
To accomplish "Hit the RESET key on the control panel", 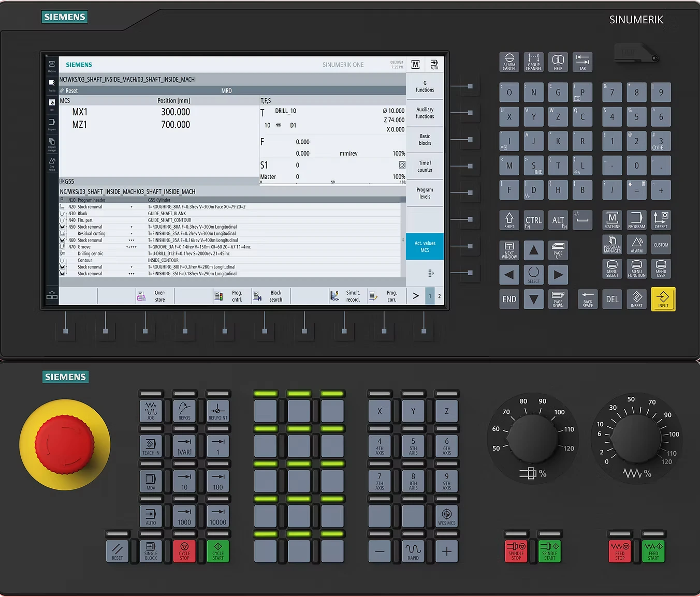I will 118,551.
